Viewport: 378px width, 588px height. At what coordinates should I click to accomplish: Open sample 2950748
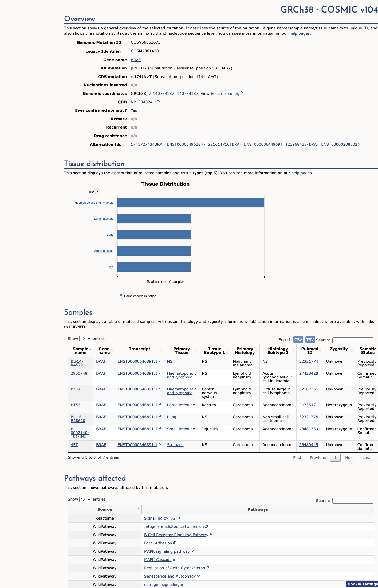(79, 373)
